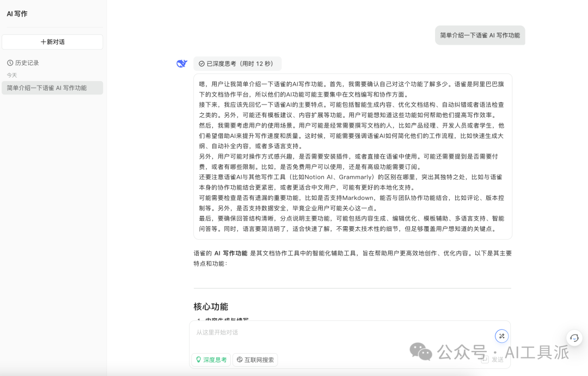This screenshot has height=376, width=588.
Task: Click the checkmark icon next to 已深度思考
Action: coord(202,64)
